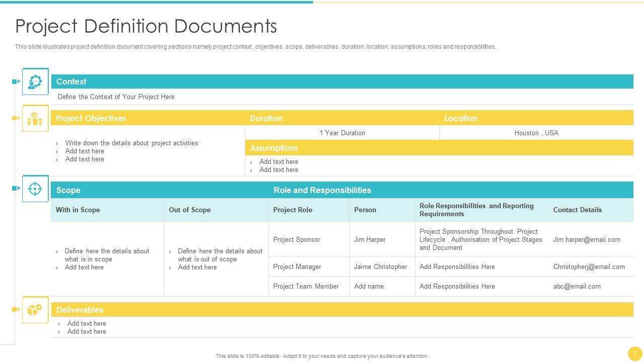Click the '1 Year Duration' cell
644x362 pixels.
point(342,133)
